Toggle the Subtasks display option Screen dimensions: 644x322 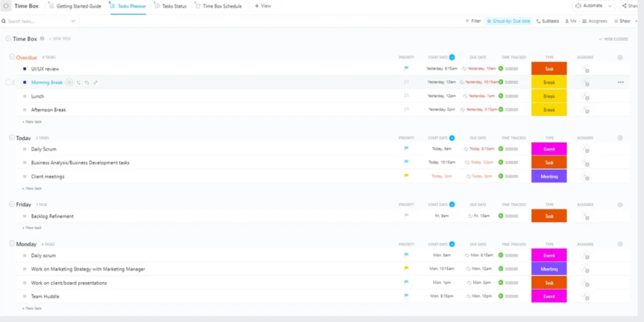tap(547, 21)
